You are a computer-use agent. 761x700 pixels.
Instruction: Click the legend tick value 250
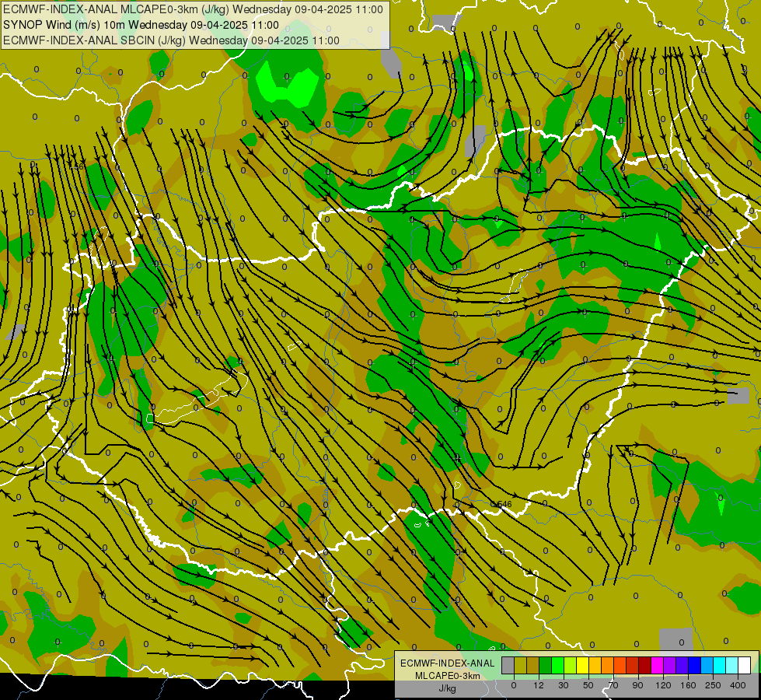tap(713, 685)
